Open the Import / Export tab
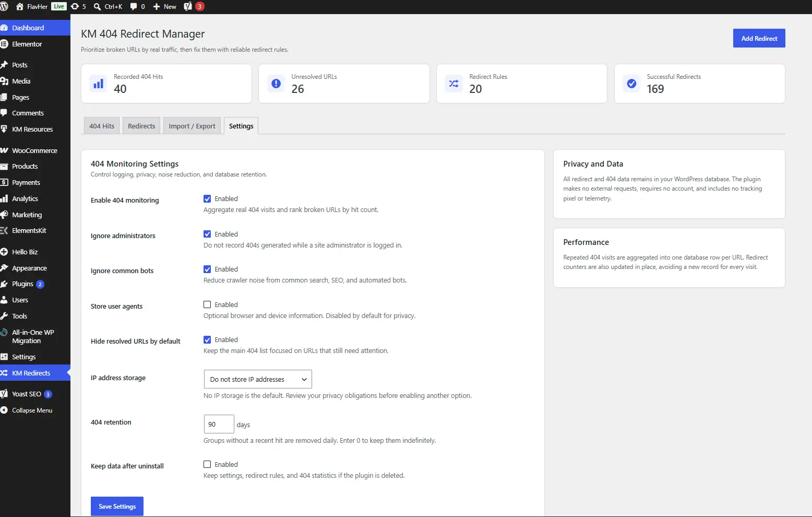 192,126
